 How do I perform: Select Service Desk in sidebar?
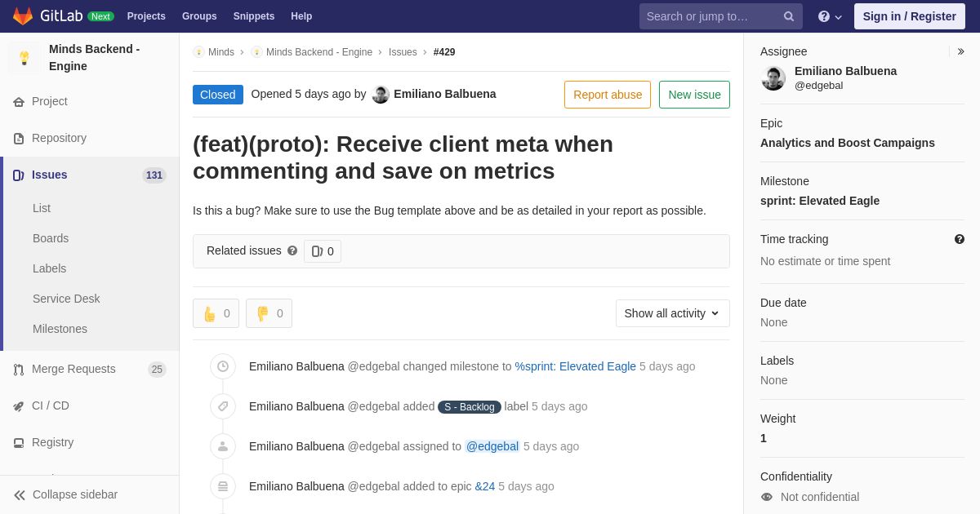66,299
